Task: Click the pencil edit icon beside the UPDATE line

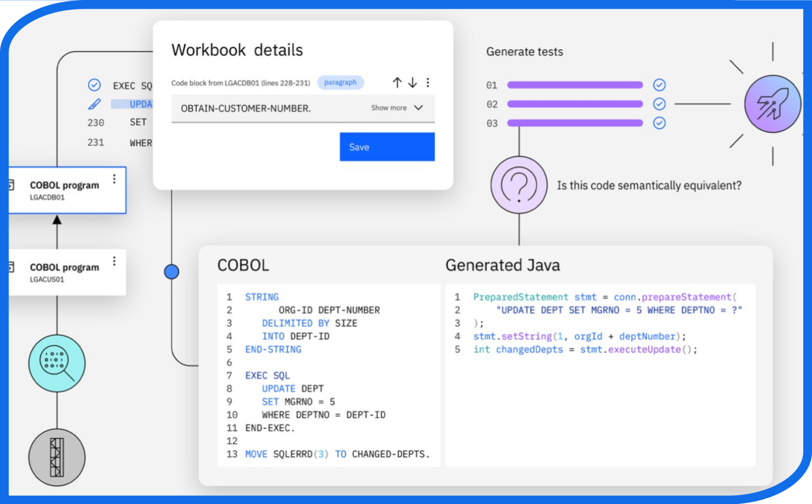Action: (x=94, y=103)
